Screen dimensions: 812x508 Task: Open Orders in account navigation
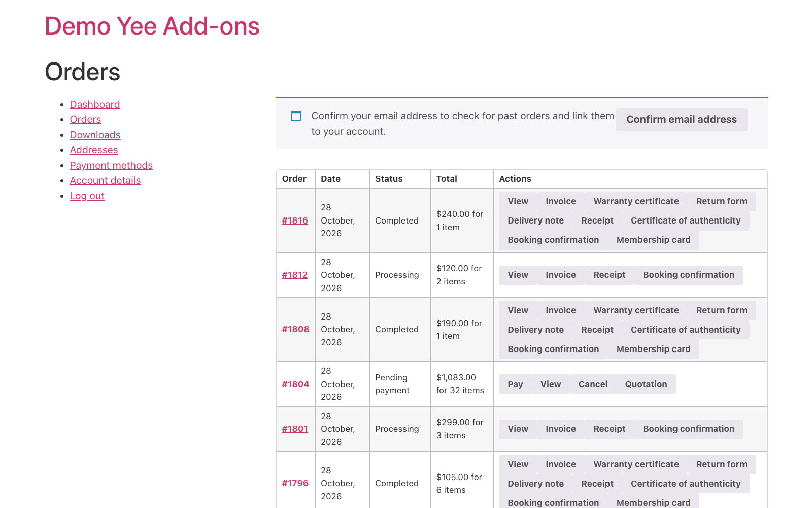tap(85, 119)
